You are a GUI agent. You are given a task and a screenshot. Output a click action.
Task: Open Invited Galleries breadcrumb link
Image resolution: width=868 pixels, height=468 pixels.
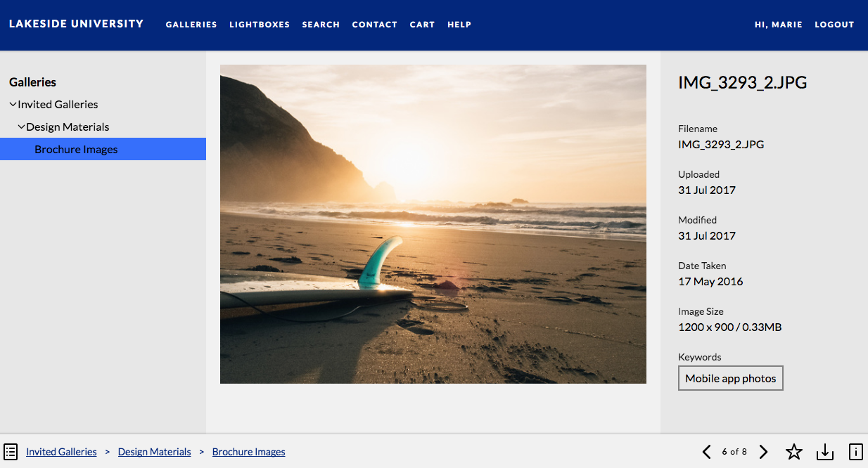click(x=61, y=452)
